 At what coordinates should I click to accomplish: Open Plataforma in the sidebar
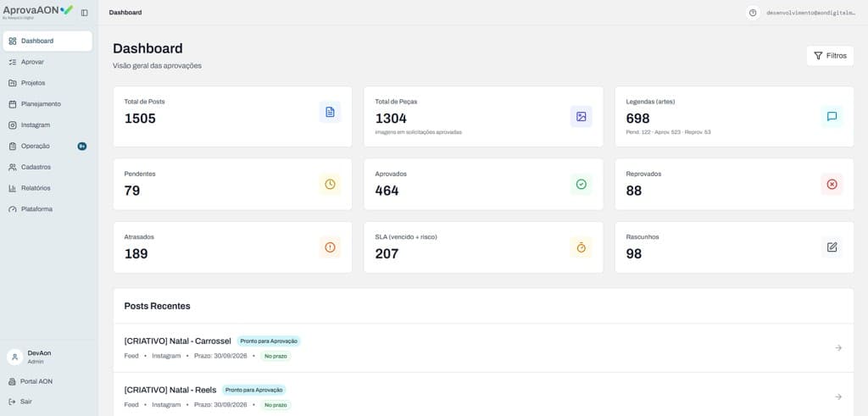pos(47,209)
